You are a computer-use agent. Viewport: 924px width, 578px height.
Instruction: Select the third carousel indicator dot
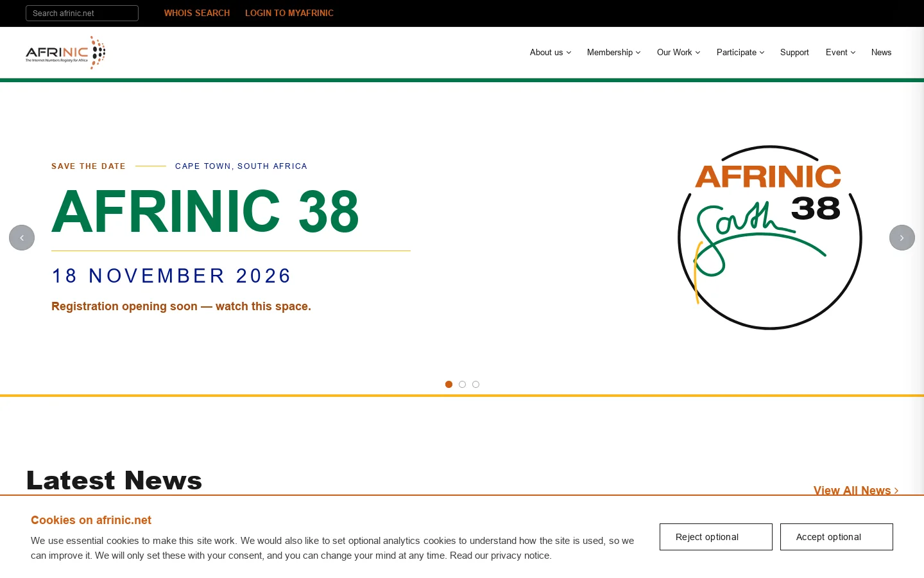click(475, 384)
